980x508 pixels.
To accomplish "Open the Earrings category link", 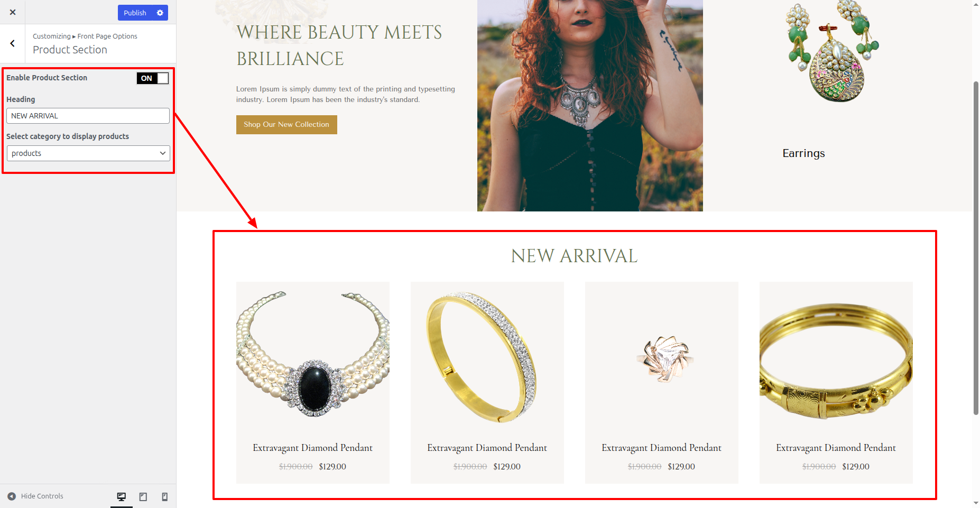I will 803,153.
